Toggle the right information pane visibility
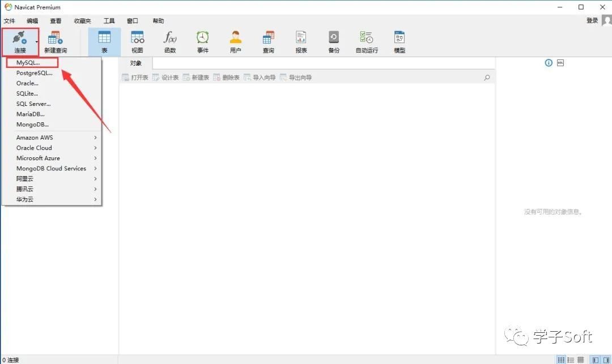This screenshot has height=364, width=612. (606, 359)
